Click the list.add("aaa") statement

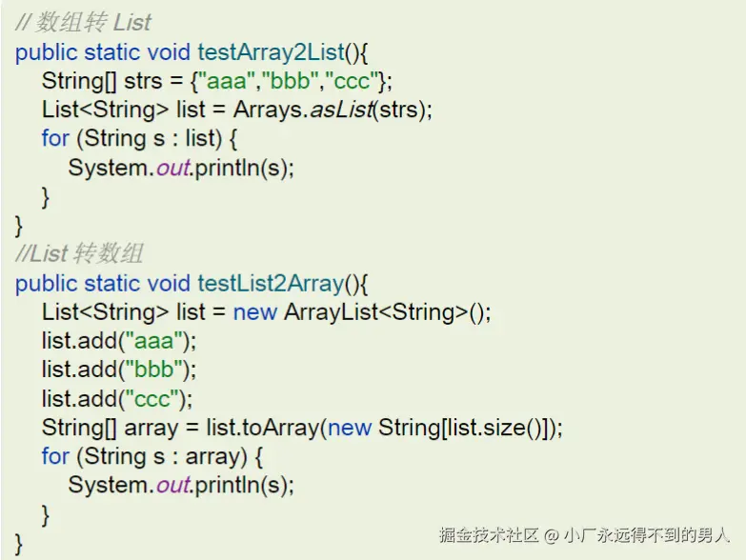(x=118, y=340)
